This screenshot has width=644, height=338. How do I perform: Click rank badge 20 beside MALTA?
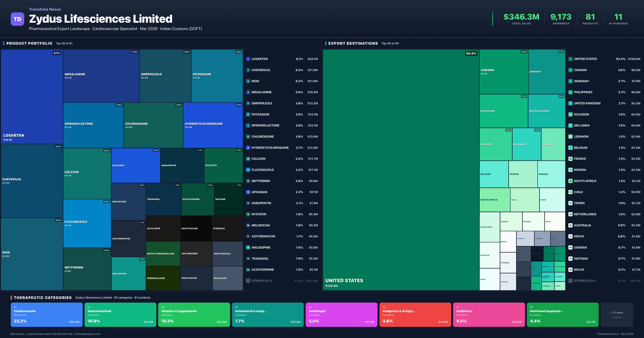click(571, 269)
